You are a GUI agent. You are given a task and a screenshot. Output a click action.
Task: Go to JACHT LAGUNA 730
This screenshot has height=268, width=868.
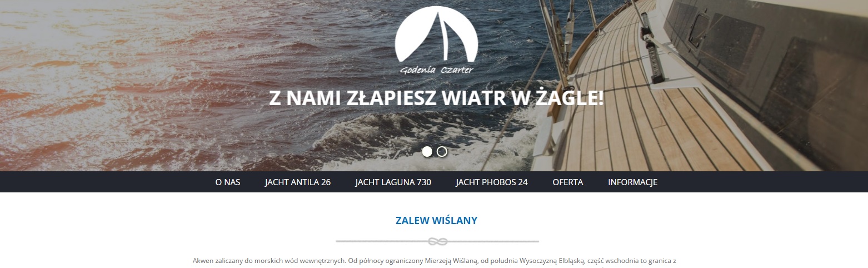(393, 182)
